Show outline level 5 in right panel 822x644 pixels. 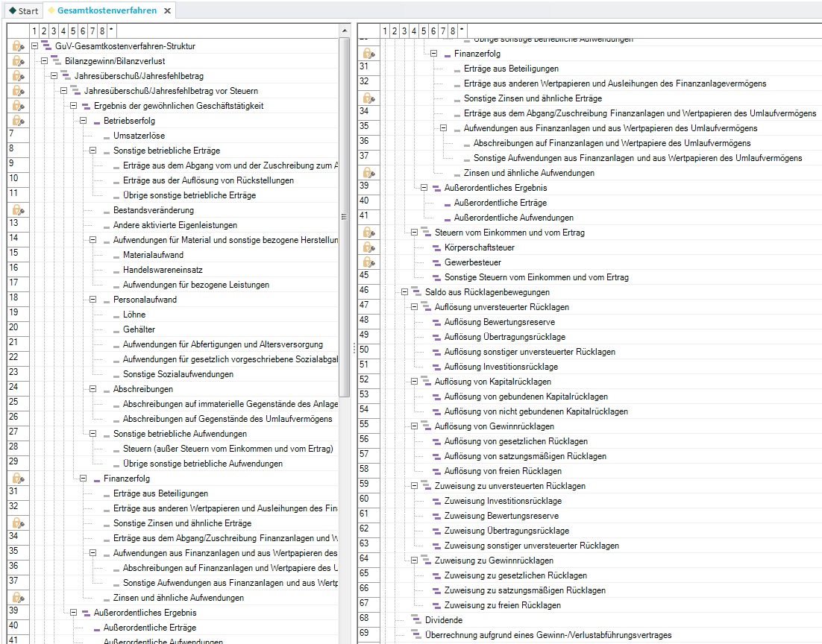(424, 31)
